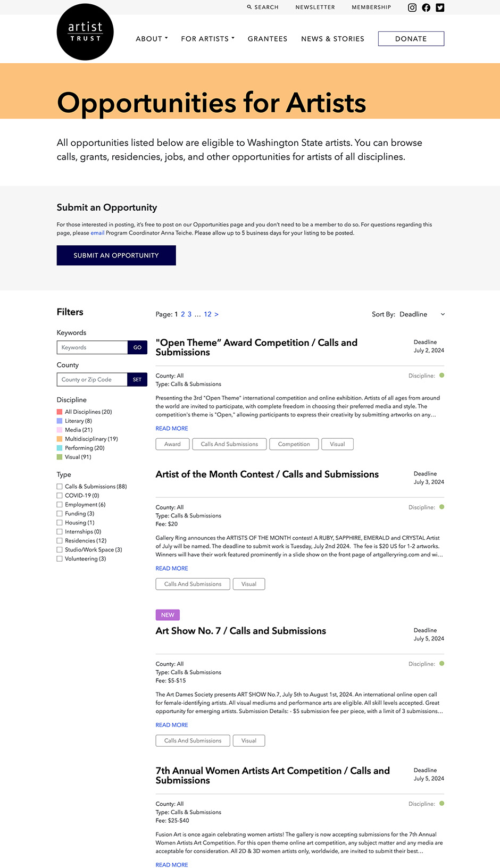Click Visual tag under Open Theme listing
This screenshot has height=868, width=500.
tap(337, 444)
